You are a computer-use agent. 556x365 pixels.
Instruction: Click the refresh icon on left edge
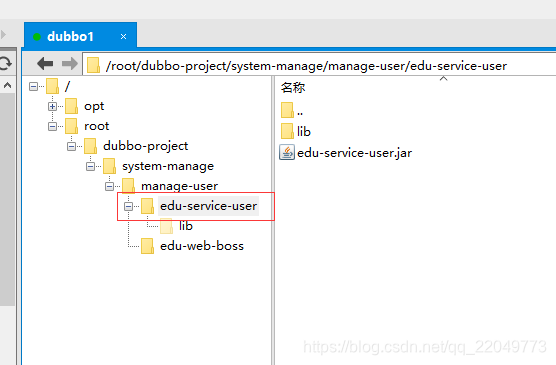click(5, 63)
